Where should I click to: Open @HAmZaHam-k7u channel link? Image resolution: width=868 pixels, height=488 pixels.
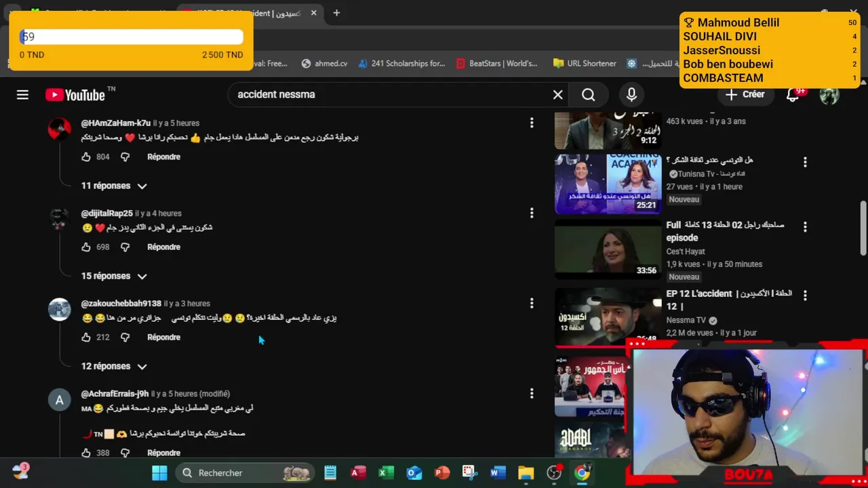point(115,123)
